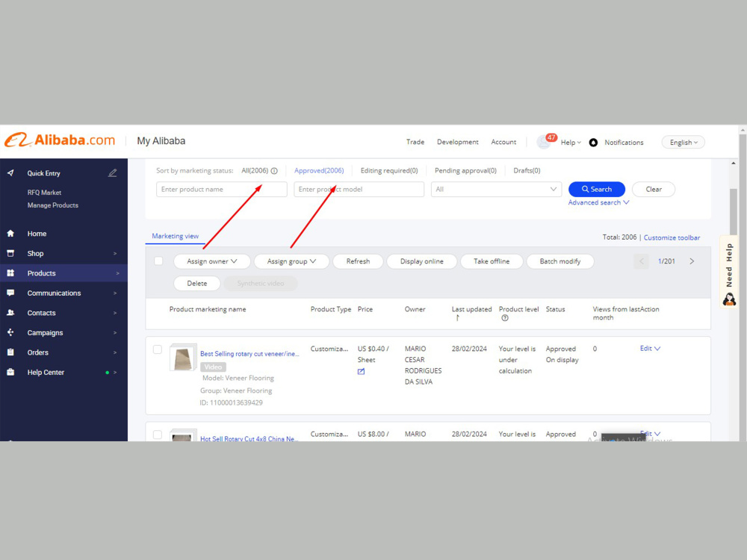Expand the Orders sidebar submenu arrow
Viewport: 747px width, 560px height.
pos(115,352)
